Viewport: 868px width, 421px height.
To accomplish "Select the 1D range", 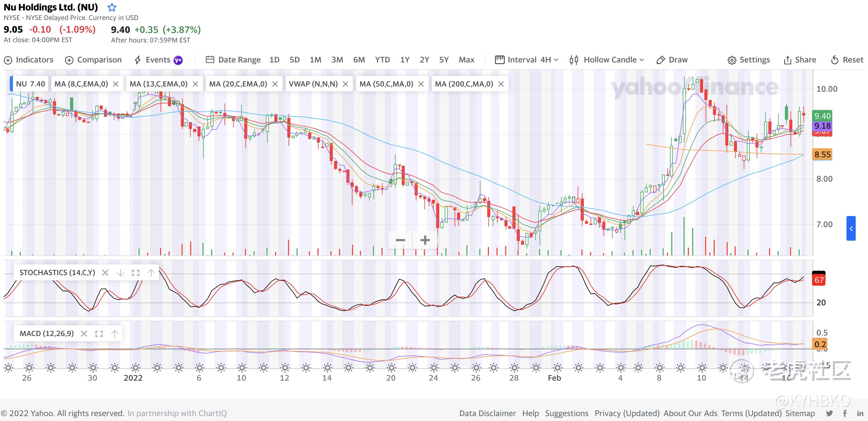I will tap(274, 60).
